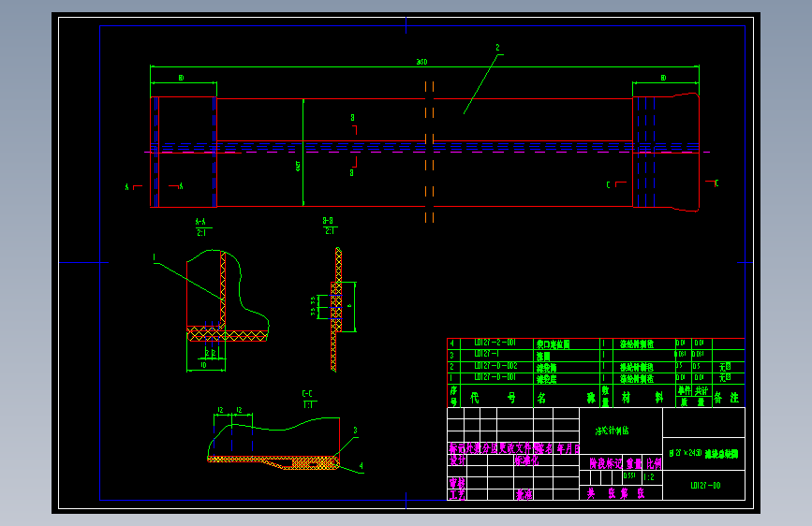Select the A-A section view label
812x526 pixels.
click(201, 222)
